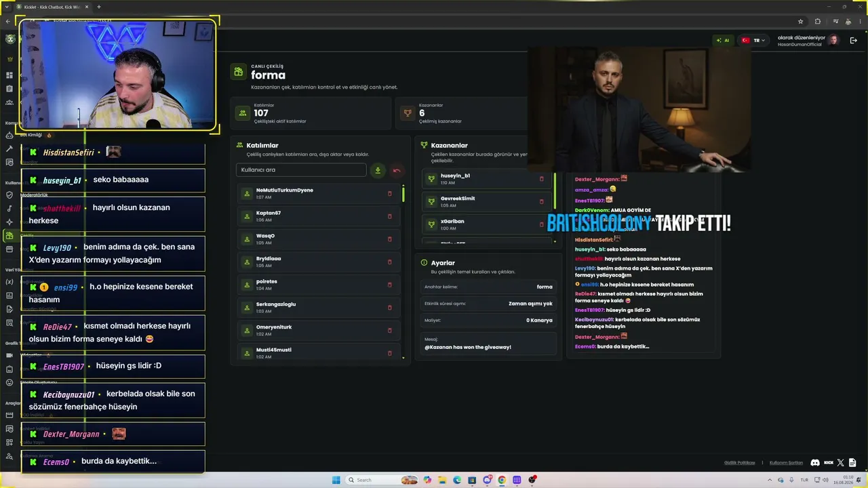Screen dimensions: 868x488
Task: Bookmark this page with the star icon
Action: (x=801, y=21)
